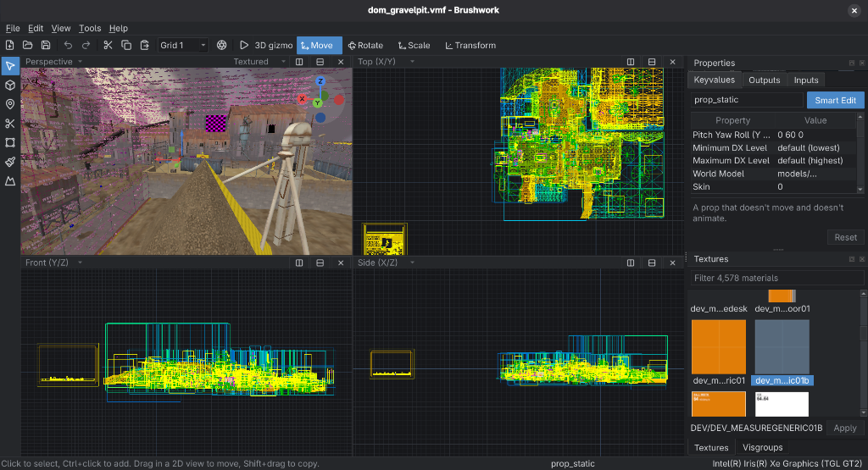Select the Clipping scissors tool in sidebar
Screen dimensions: 868x470
click(x=10, y=124)
